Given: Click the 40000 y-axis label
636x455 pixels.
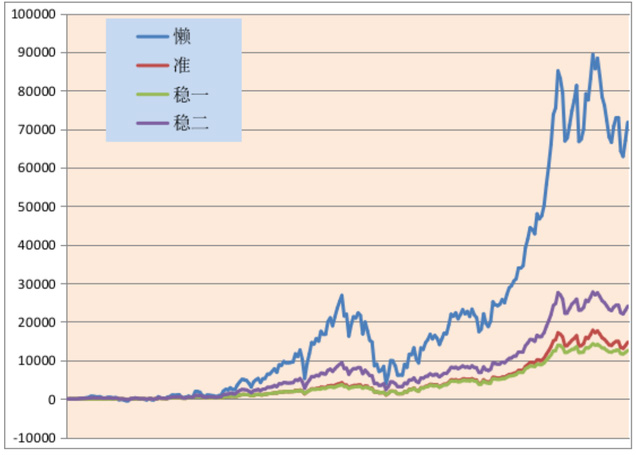Looking at the screenshot, I should (x=34, y=245).
